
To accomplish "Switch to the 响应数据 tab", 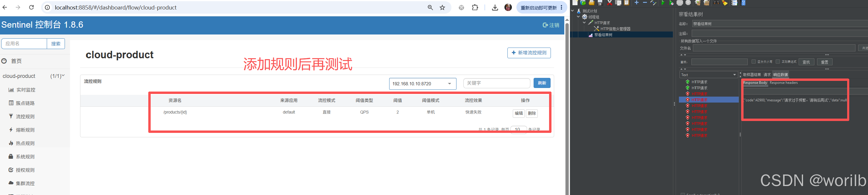I will point(780,75).
